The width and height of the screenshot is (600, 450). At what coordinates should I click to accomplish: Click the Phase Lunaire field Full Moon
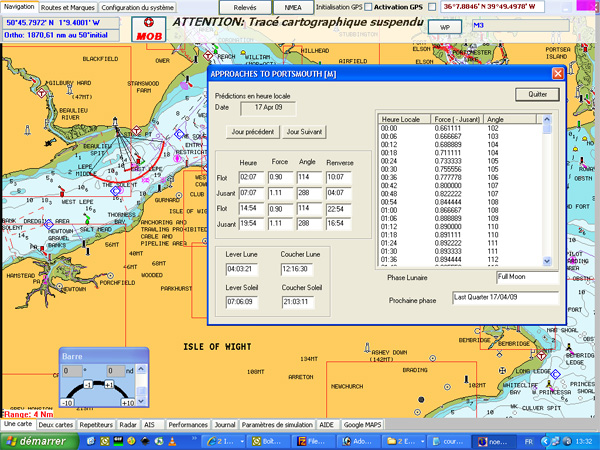point(527,277)
